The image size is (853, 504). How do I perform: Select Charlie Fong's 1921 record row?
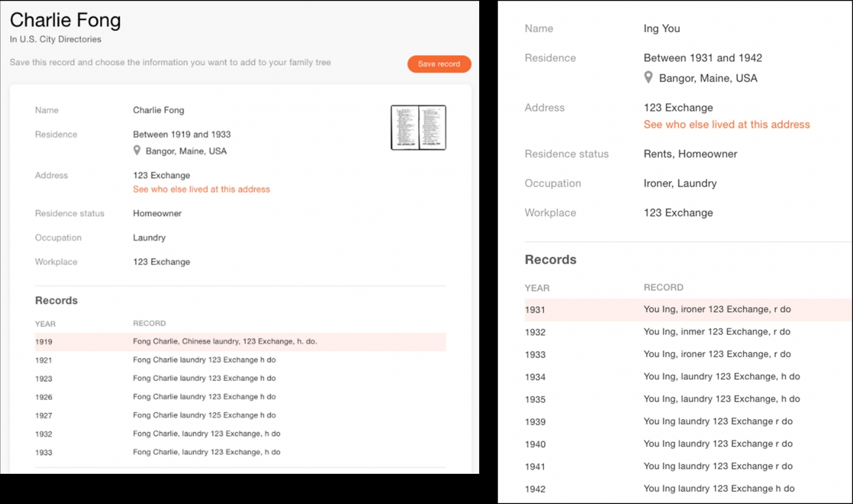[x=240, y=360]
